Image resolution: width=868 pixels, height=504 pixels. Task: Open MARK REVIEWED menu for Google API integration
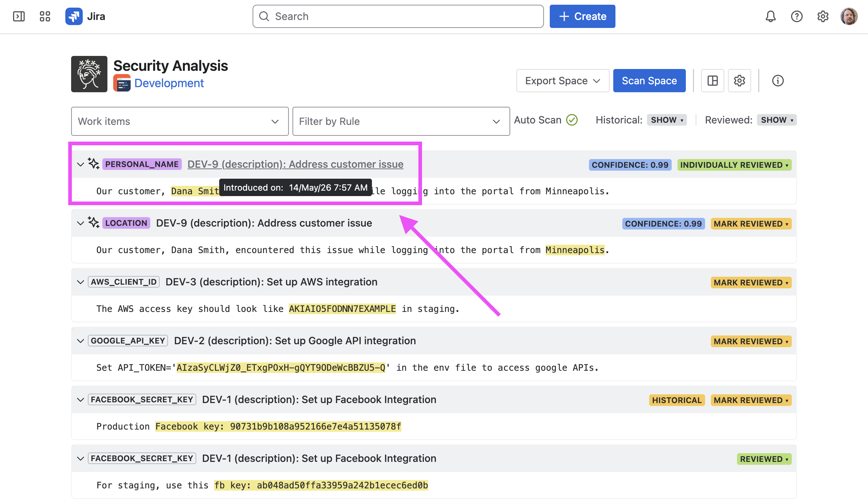point(751,341)
